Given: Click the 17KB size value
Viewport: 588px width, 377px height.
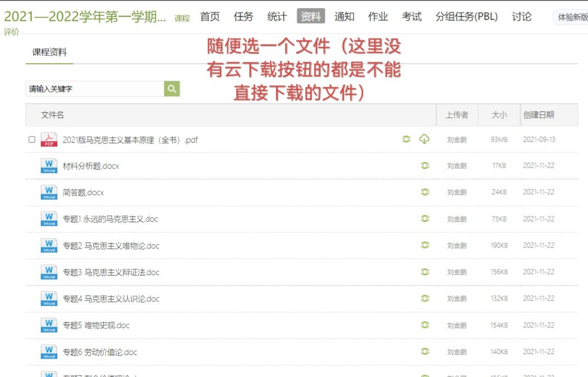Looking at the screenshot, I should coord(499,166).
